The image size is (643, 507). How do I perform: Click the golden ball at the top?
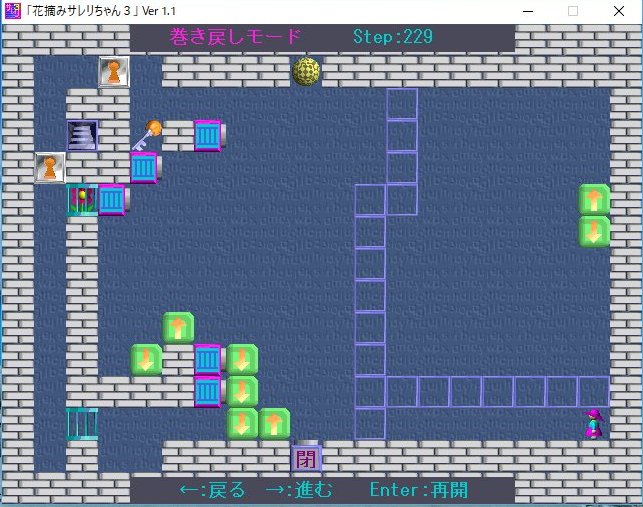tap(306, 71)
